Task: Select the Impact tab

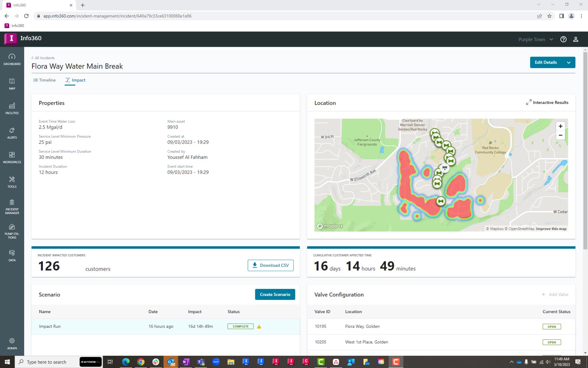Action: pos(75,80)
